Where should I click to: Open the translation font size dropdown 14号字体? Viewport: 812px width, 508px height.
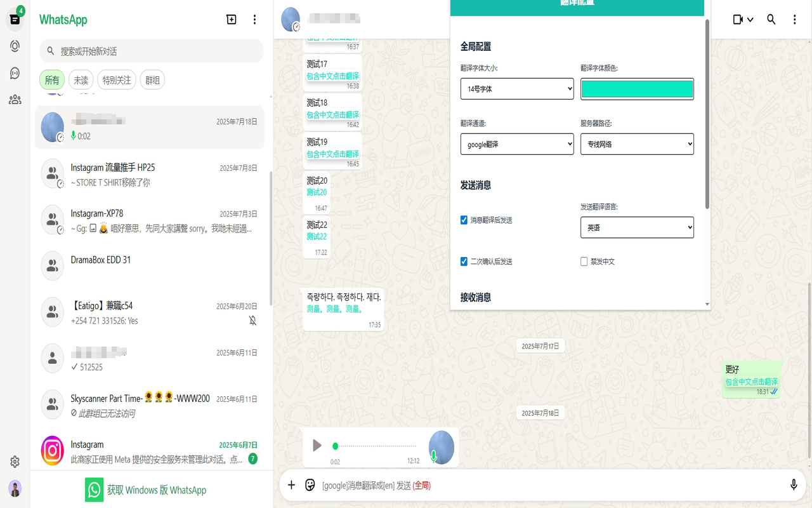[x=517, y=89]
